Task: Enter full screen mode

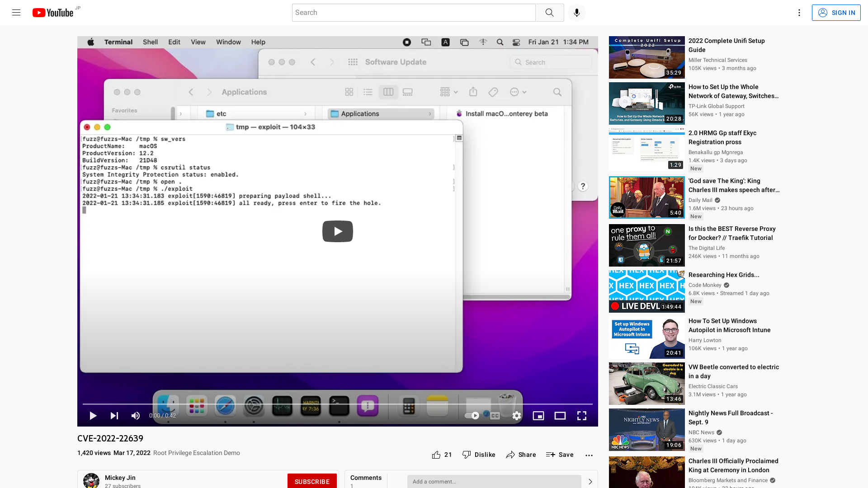Action: [582, 416]
